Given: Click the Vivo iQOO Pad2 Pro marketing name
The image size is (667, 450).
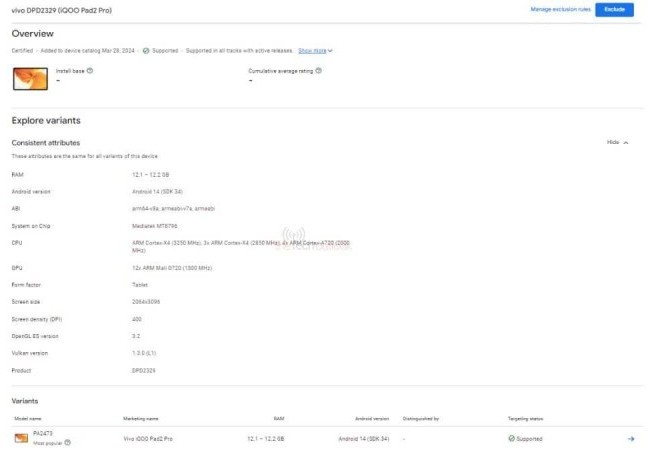Looking at the screenshot, I should [x=148, y=439].
